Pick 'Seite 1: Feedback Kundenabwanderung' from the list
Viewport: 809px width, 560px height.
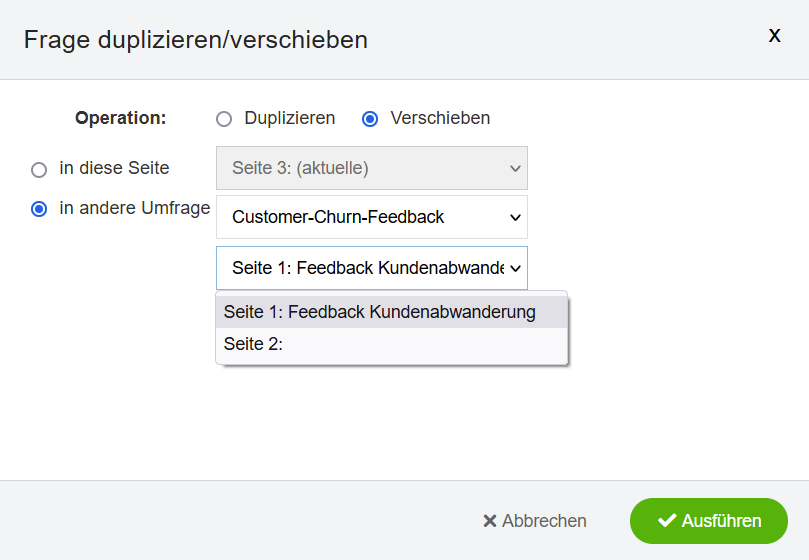[392, 312]
